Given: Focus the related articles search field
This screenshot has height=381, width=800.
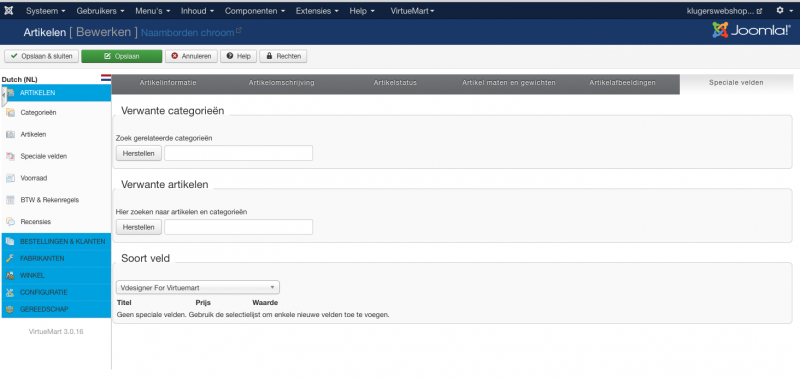Looking at the screenshot, I should 238,227.
